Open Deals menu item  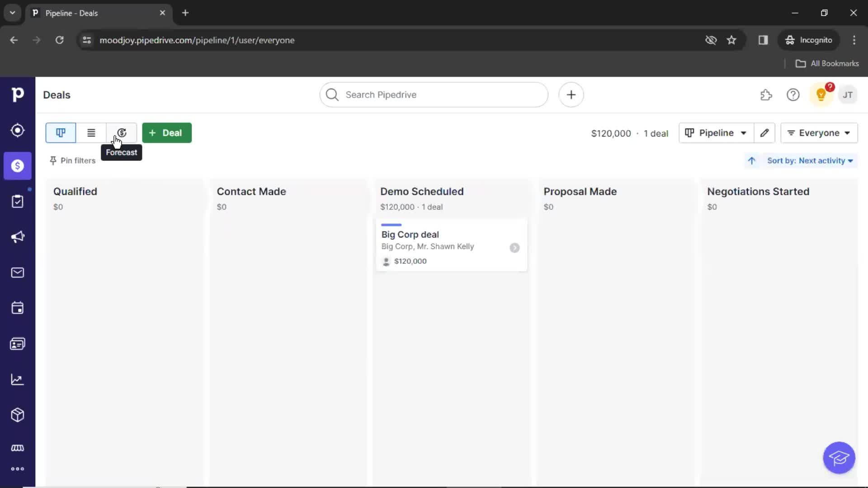point(17,166)
